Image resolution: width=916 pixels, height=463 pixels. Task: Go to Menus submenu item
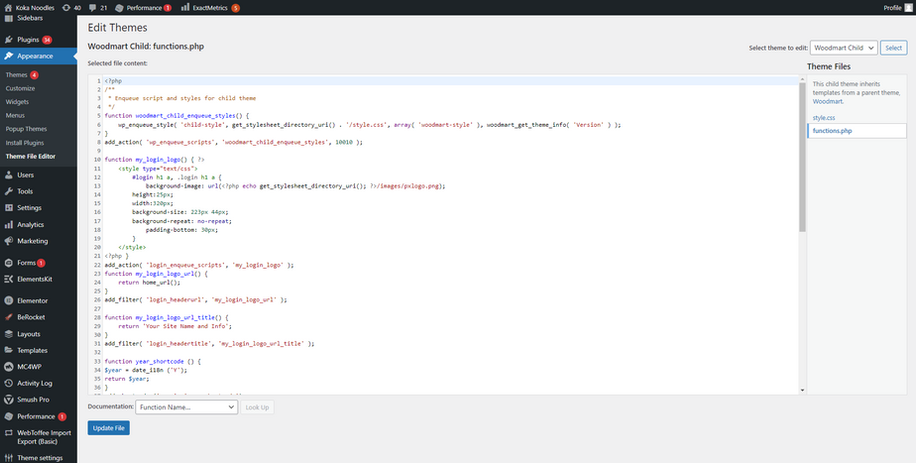(15, 115)
